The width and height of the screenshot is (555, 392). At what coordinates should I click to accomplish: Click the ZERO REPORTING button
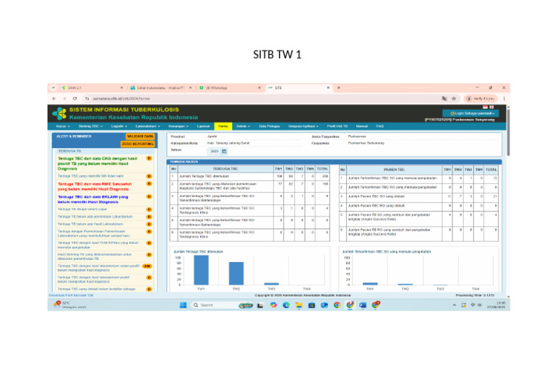[138, 144]
